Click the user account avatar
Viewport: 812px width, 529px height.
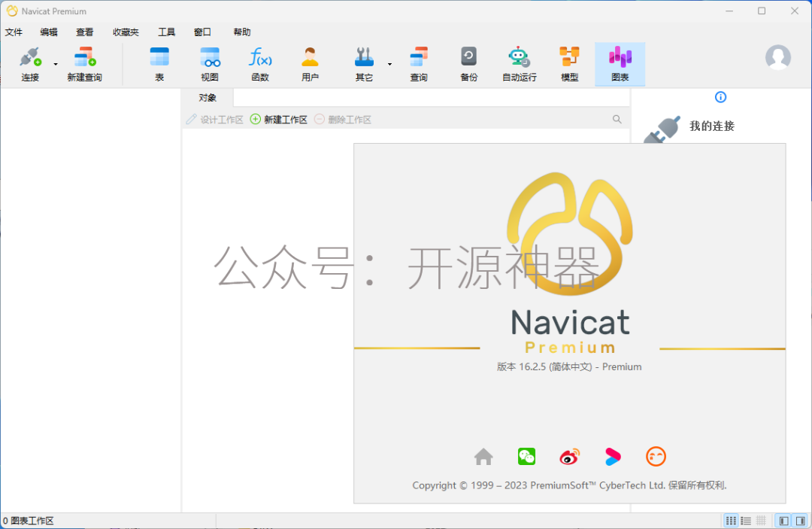(x=778, y=57)
